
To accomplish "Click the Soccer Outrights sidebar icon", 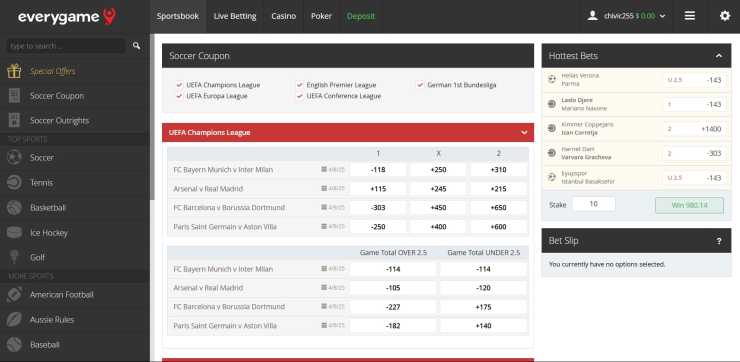I will tap(14, 120).
